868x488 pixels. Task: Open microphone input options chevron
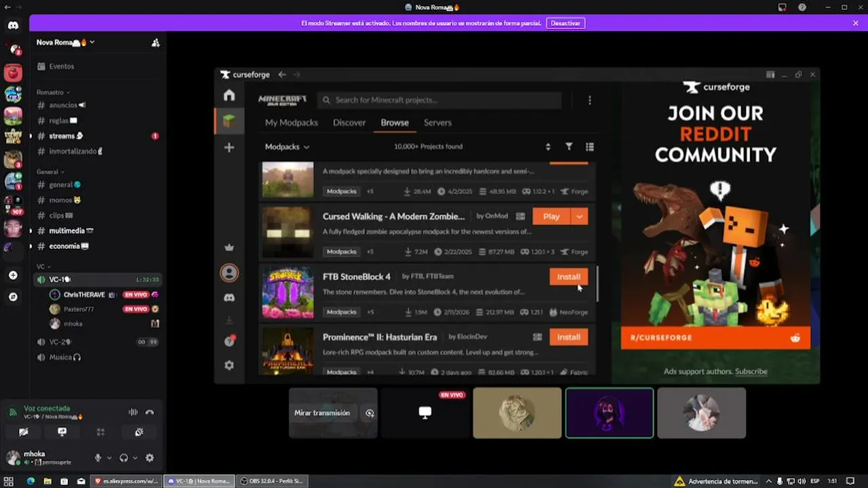(108, 457)
